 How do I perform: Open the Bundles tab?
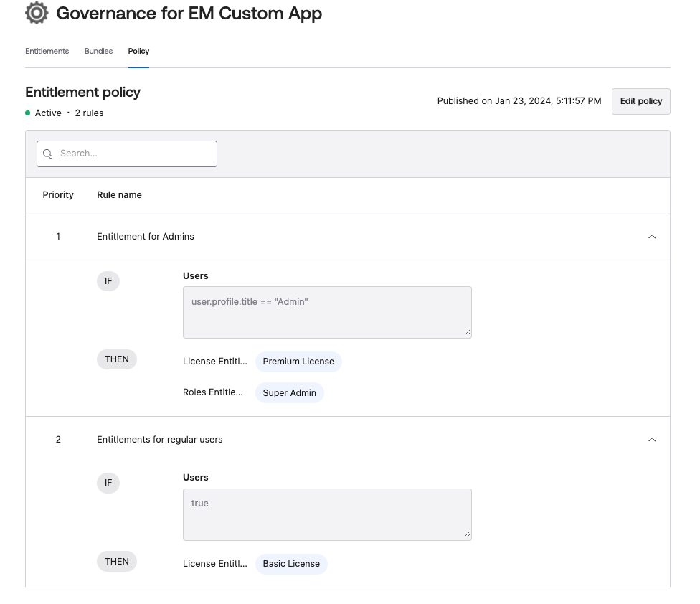click(98, 51)
